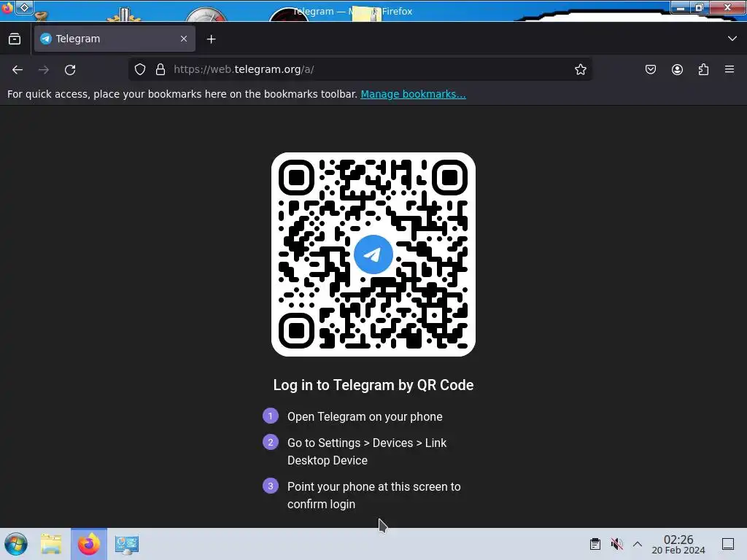Open the file manager folder taskbar icon
The image size is (747, 560).
pyautogui.click(x=51, y=544)
